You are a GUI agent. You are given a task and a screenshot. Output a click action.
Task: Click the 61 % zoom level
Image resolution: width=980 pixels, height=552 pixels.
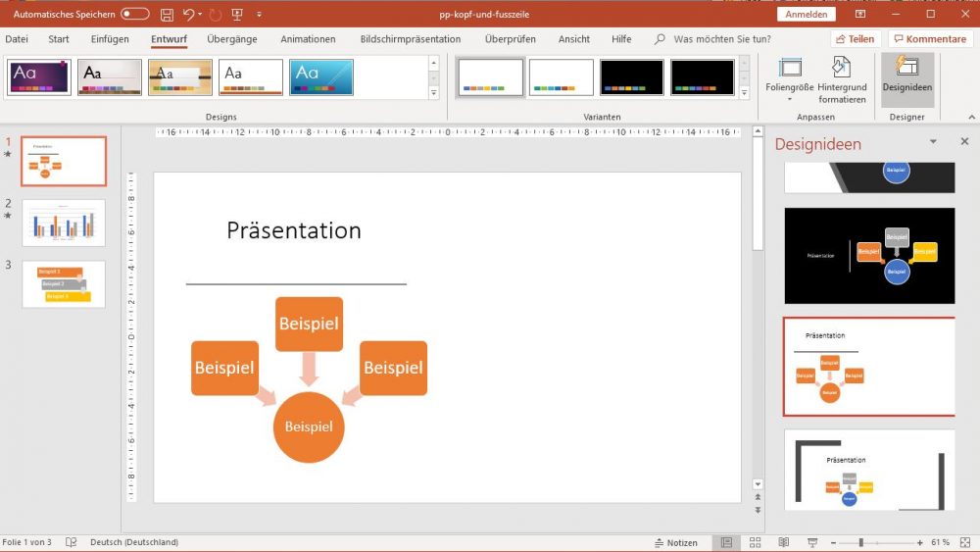pos(940,542)
